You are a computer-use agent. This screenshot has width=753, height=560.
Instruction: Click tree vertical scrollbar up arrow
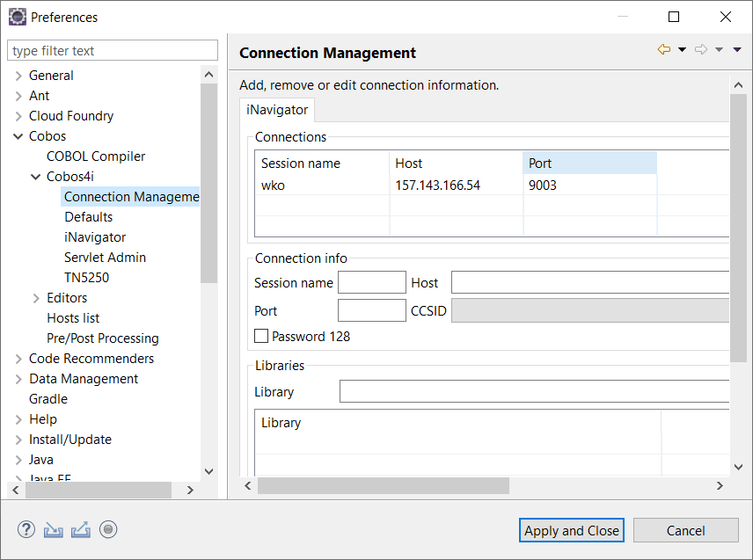point(208,75)
